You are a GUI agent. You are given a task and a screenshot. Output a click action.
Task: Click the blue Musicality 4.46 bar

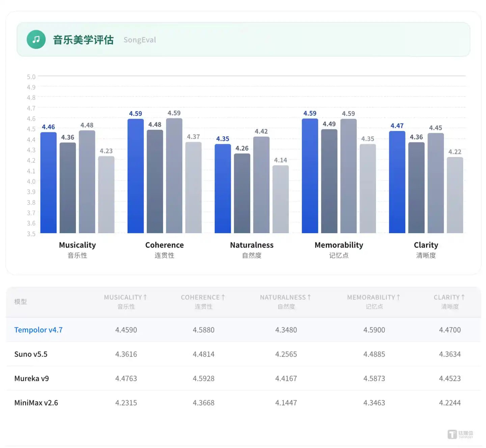[x=49, y=183]
